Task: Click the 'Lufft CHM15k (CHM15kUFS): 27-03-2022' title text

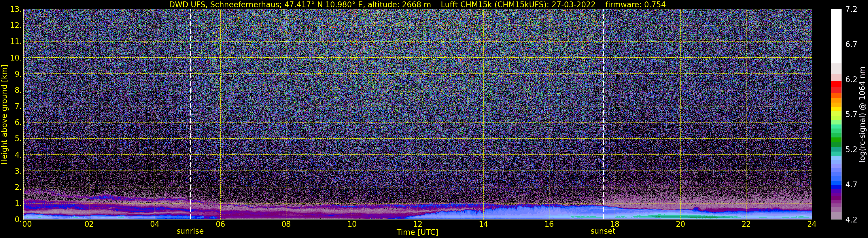Action: (x=519, y=5)
